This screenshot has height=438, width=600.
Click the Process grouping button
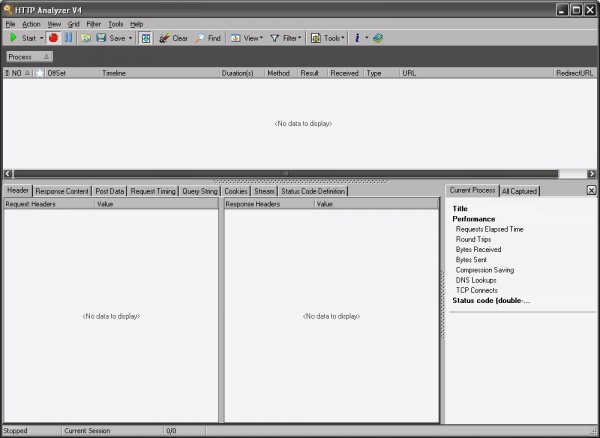coord(29,57)
